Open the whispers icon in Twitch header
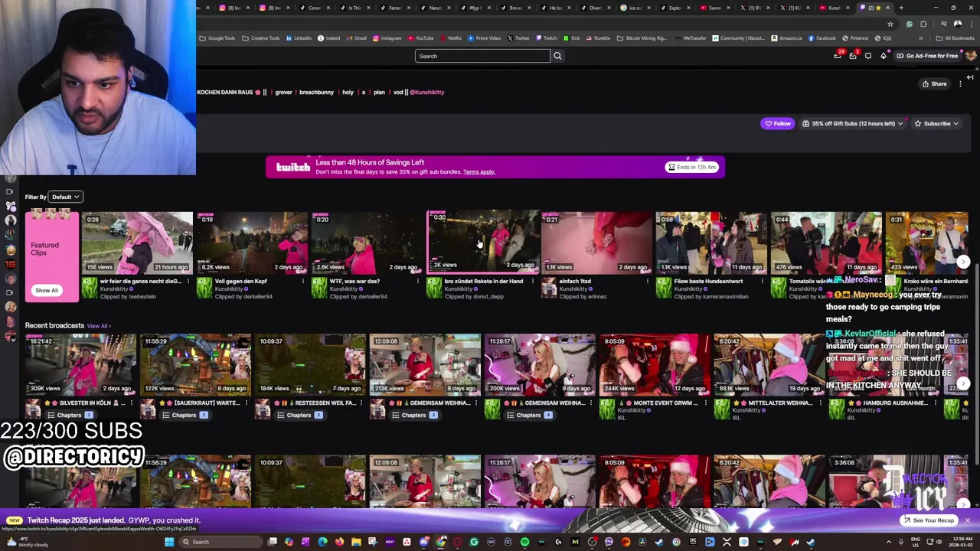 point(867,56)
